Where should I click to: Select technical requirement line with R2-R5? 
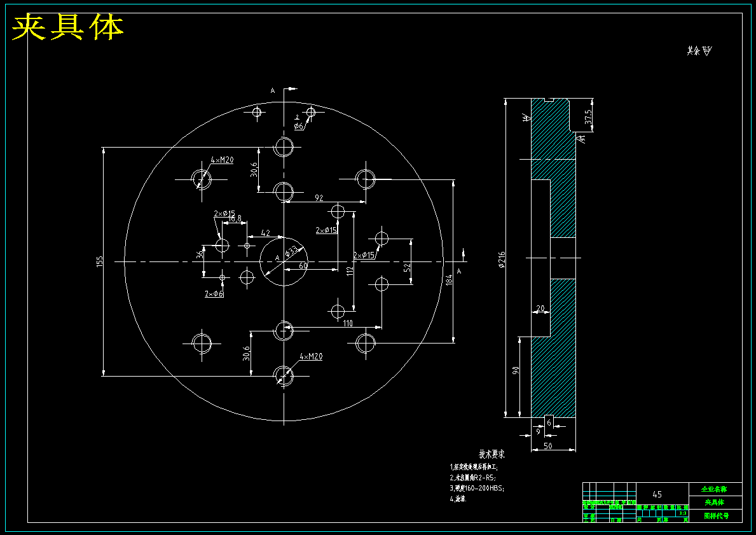tap(472, 478)
